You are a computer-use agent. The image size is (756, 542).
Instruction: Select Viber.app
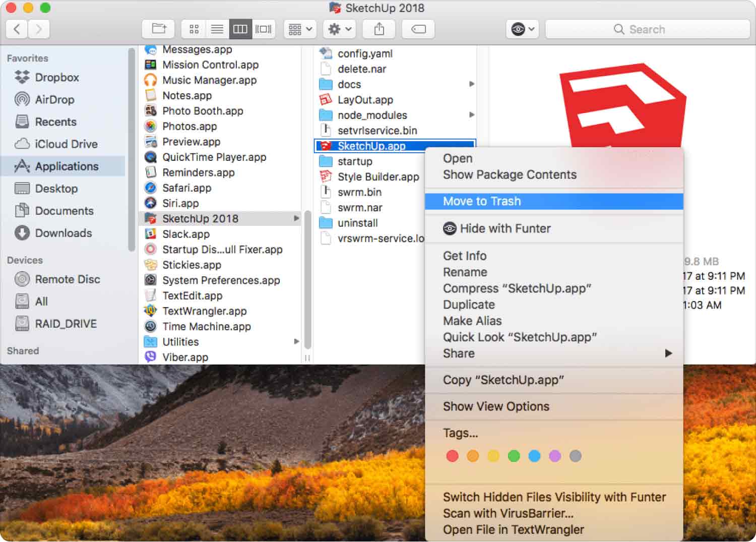[185, 357]
